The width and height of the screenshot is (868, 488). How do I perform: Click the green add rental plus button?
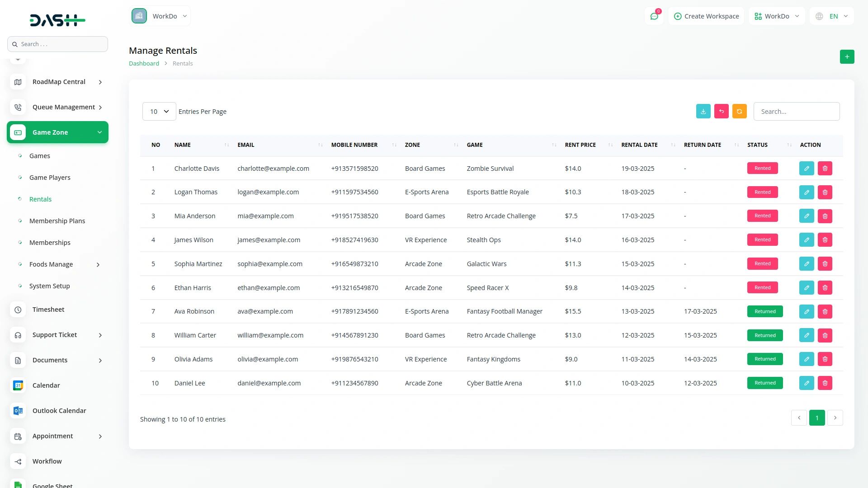point(847,57)
